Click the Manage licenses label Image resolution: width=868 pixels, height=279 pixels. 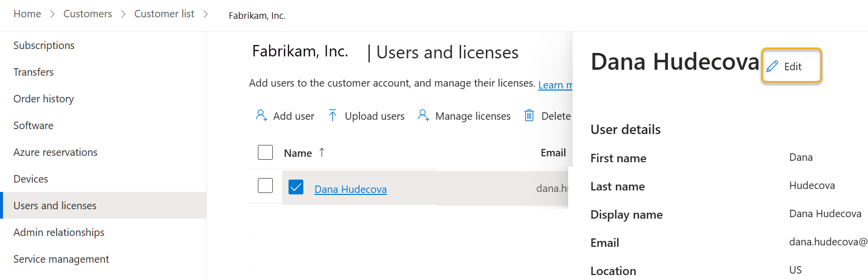click(x=473, y=116)
